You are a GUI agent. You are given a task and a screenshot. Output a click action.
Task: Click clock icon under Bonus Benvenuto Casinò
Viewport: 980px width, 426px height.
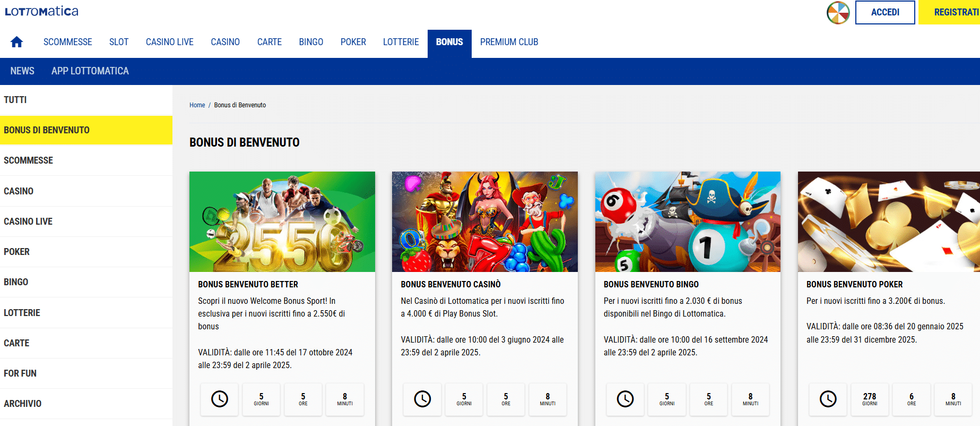coord(422,399)
